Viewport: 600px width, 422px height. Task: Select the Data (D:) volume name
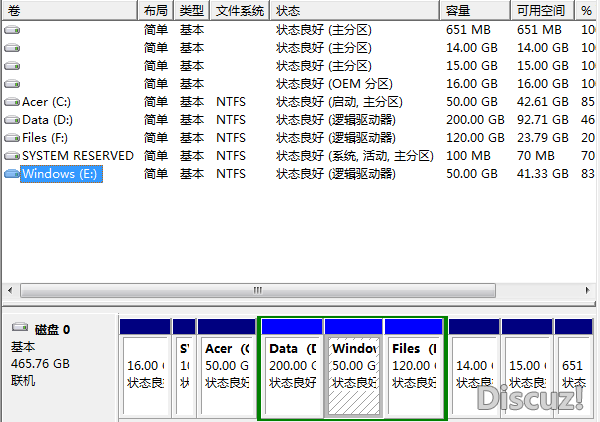click(x=47, y=120)
